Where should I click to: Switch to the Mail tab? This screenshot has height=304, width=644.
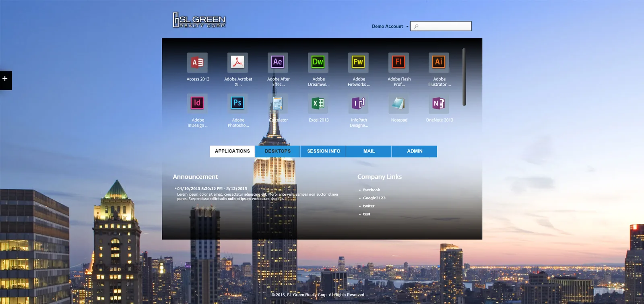369,151
